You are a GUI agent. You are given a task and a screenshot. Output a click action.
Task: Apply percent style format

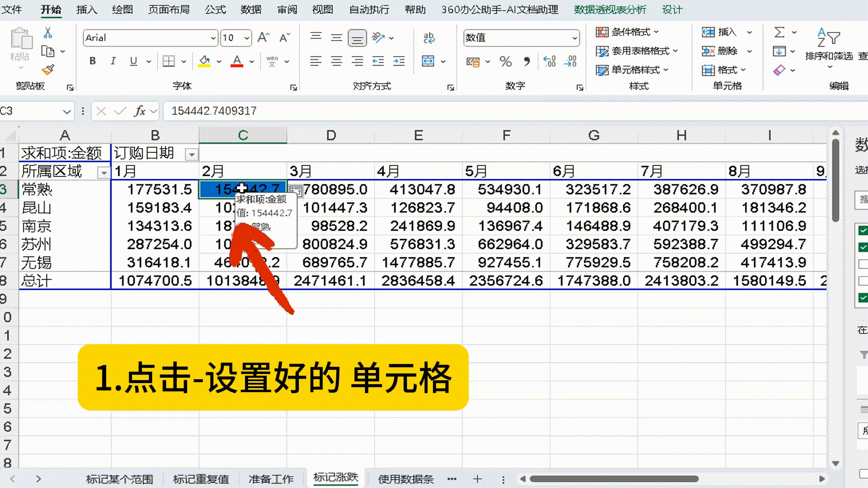click(505, 61)
